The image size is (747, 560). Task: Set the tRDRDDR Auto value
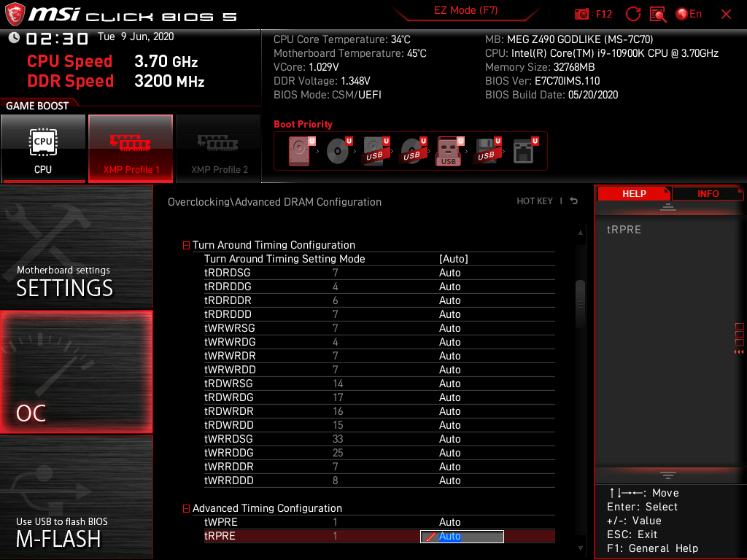pyautogui.click(x=449, y=300)
